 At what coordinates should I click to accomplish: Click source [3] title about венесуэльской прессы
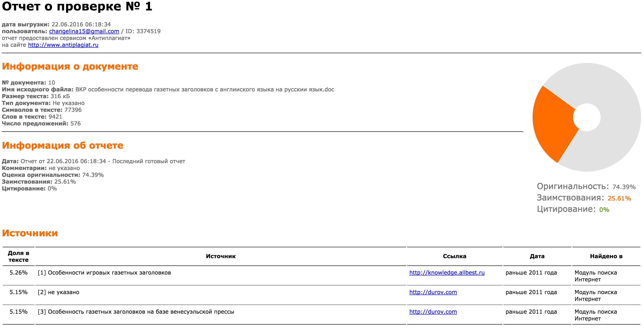coord(141,312)
